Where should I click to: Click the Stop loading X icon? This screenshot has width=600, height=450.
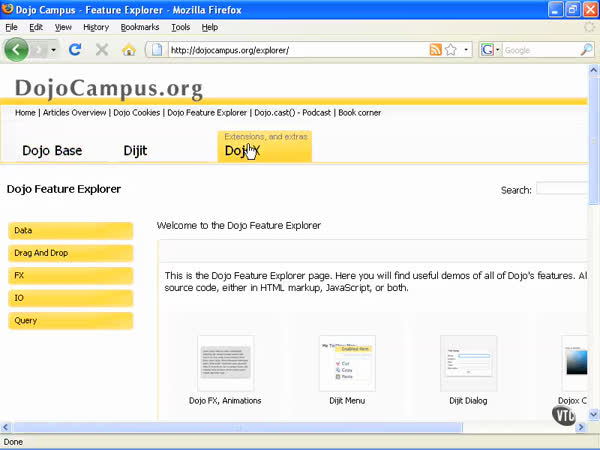(x=101, y=49)
